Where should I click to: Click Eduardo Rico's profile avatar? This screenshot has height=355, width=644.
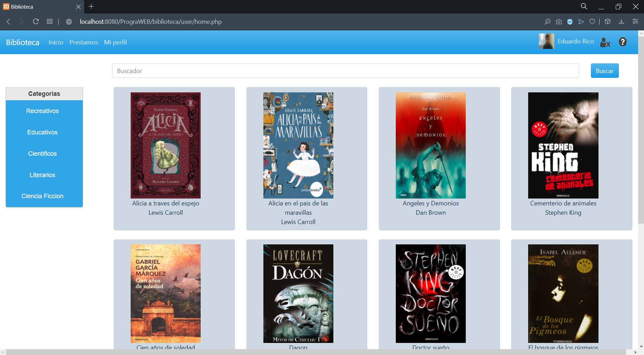tap(546, 41)
